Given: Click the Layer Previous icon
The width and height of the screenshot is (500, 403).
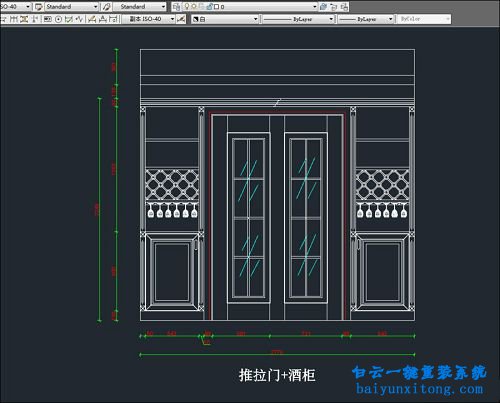Looking at the screenshot, I should pos(334,7).
